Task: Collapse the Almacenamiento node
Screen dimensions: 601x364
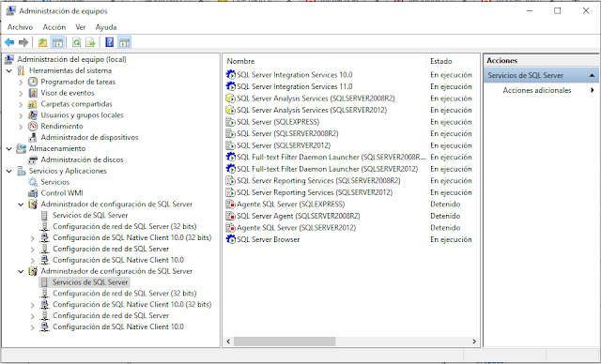Action: tap(9, 148)
